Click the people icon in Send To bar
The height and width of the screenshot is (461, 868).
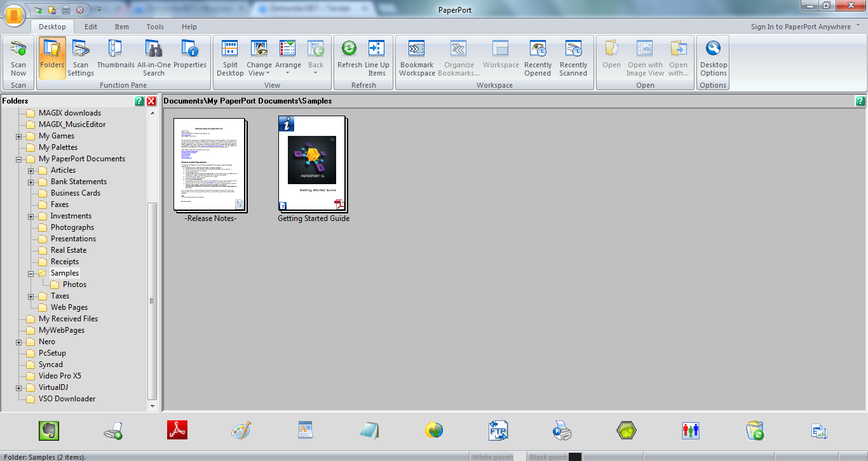[x=691, y=431]
